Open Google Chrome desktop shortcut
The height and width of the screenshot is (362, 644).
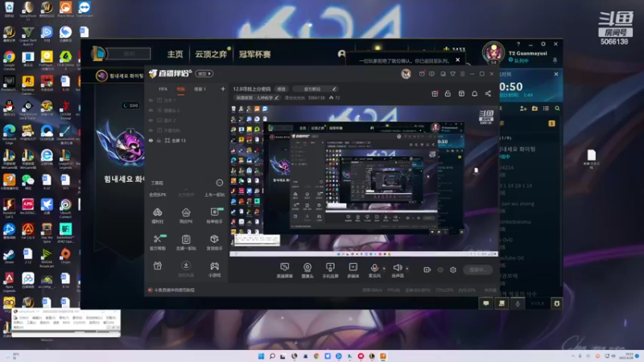pyautogui.click(x=9, y=59)
